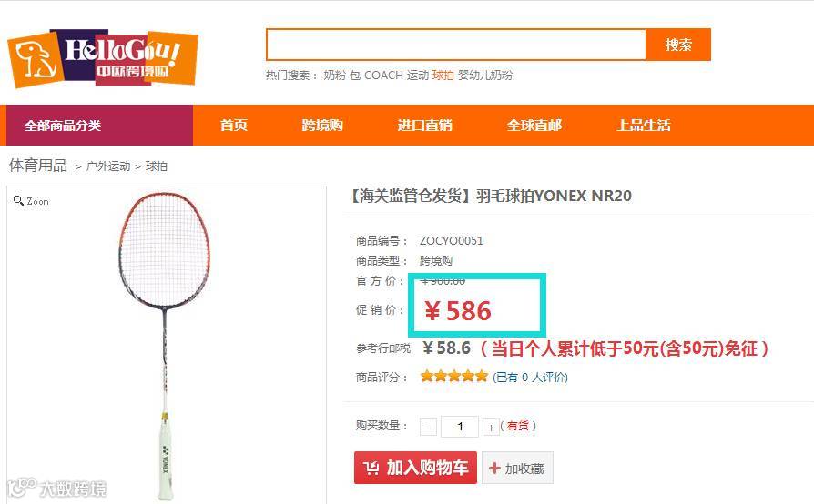
Task: Select the 上品生活 navigation tab
Action: [x=644, y=125]
